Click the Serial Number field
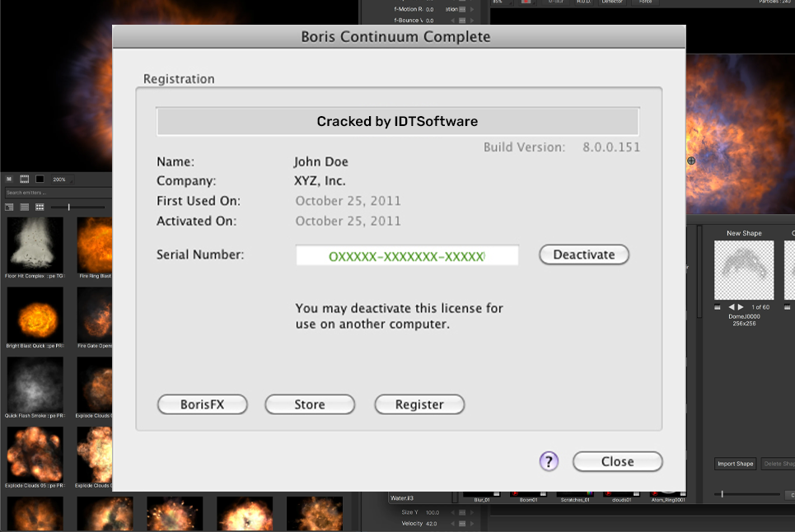 coord(407,255)
